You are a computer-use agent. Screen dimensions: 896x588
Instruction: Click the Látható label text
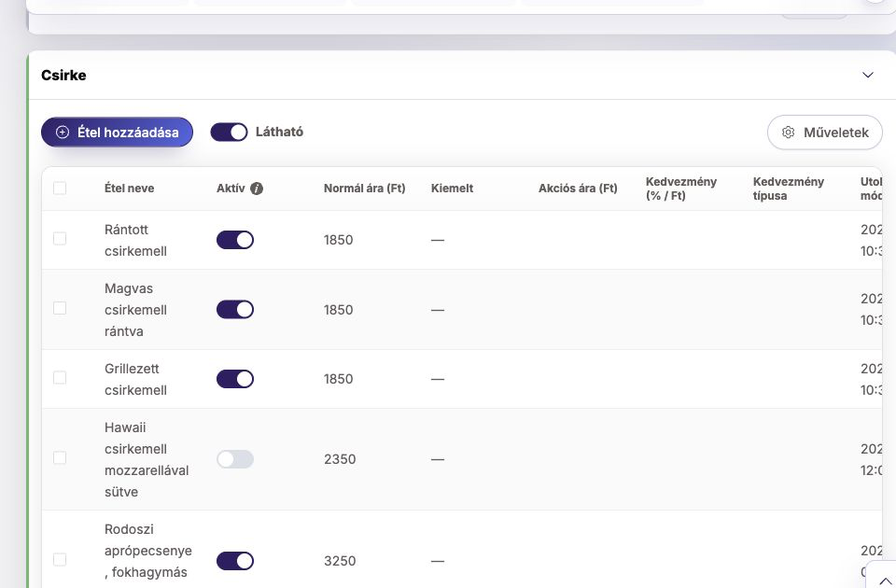(x=279, y=132)
